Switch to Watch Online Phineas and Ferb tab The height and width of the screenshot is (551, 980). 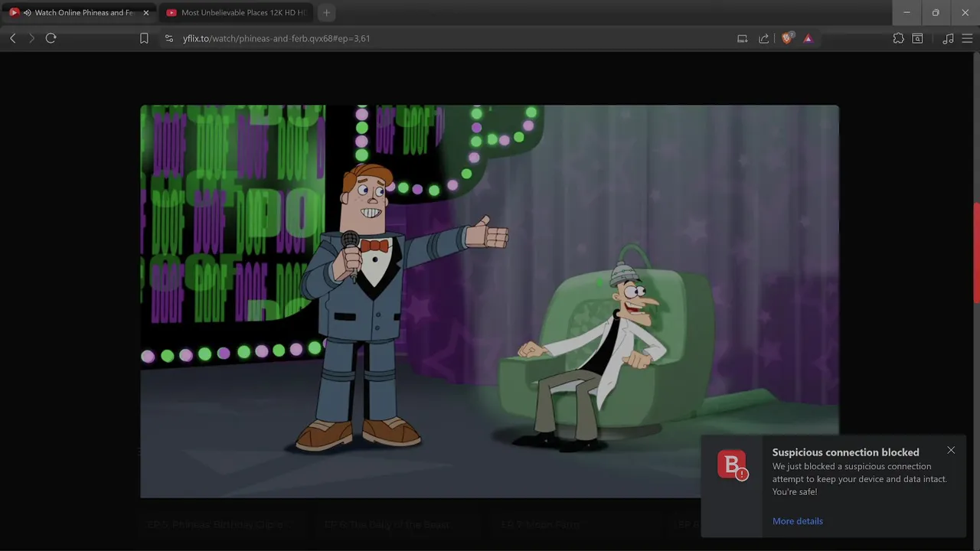79,13
